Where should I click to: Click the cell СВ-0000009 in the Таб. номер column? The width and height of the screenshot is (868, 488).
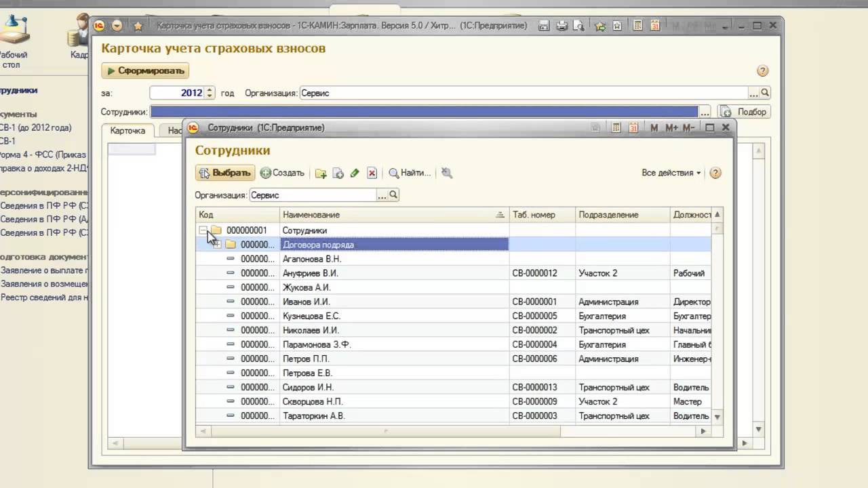pos(542,401)
